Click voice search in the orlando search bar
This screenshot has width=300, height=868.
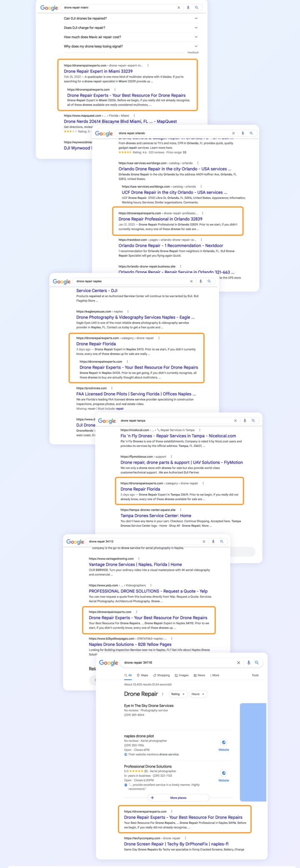(x=242, y=133)
